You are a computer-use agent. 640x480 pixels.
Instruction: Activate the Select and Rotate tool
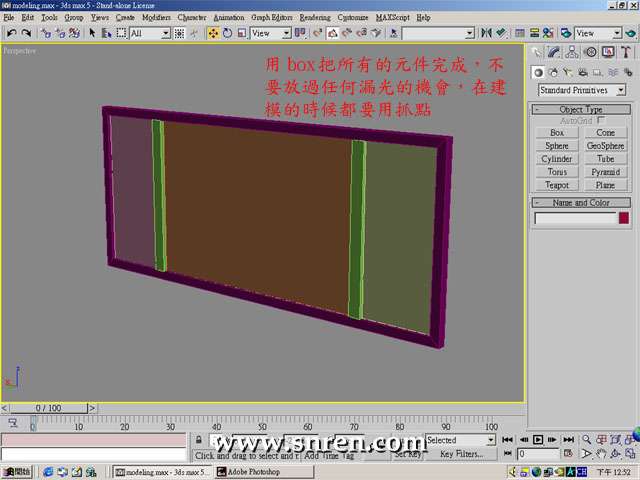pos(228,33)
